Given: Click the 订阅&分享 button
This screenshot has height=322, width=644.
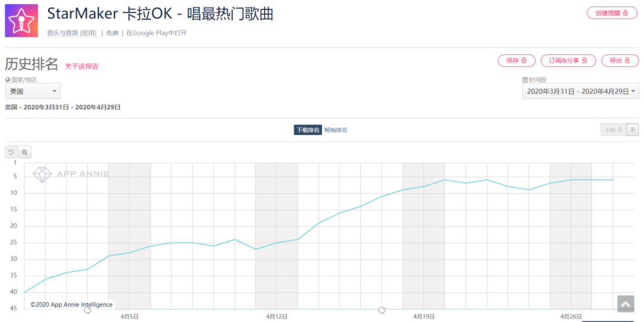Looking at the screenshot, I should click(568, 60).
